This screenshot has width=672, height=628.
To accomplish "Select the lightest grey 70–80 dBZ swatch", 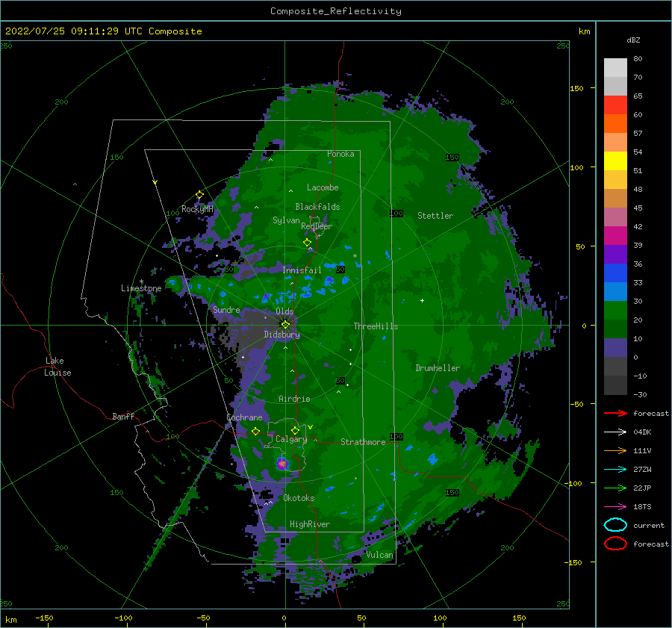I will (615, 68).
